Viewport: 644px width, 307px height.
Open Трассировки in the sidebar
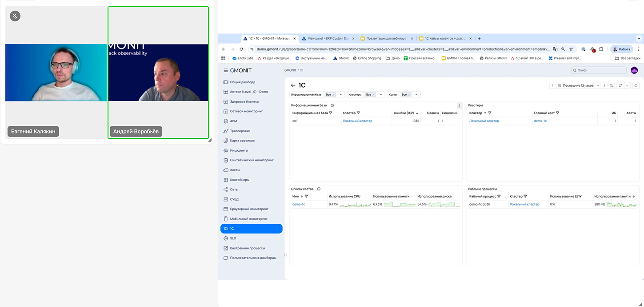point(240,131)
